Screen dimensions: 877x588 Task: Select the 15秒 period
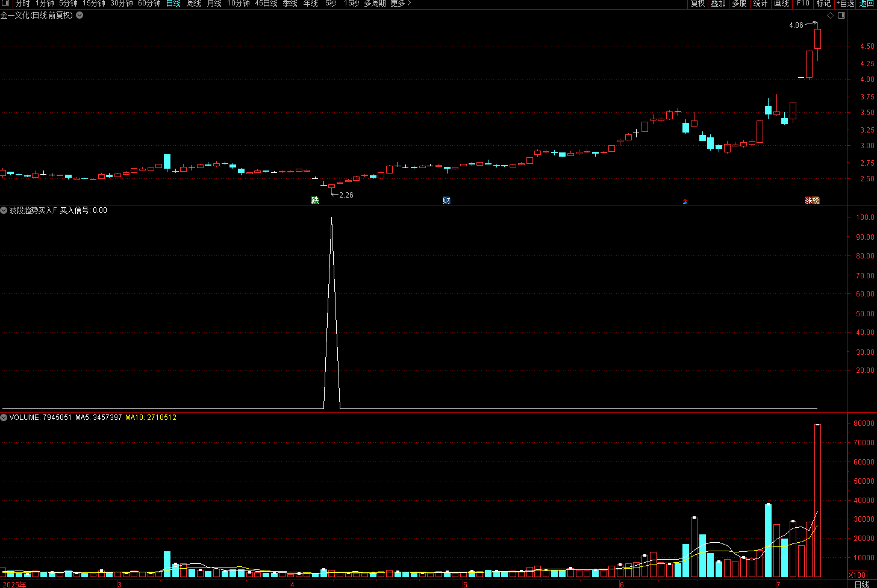point(351,4)
